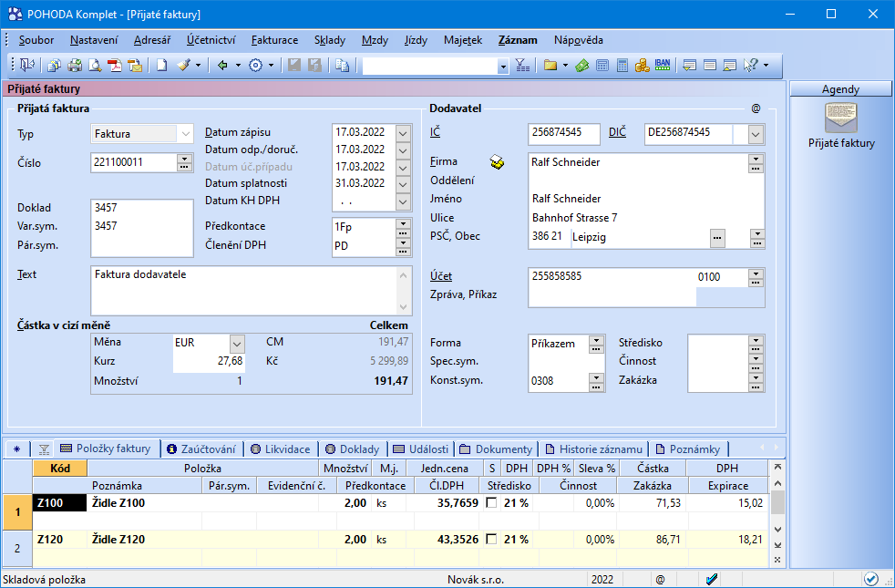895x588 pixels.
Task: Click the items table vertical scrollbar thumb
Action: point(777,503)
